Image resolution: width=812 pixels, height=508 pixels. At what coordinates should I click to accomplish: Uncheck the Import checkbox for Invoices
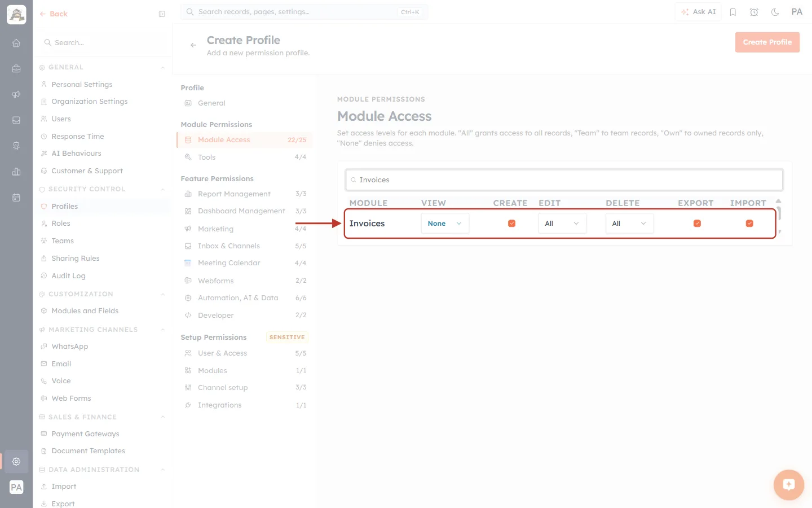[x=749, y=224]
